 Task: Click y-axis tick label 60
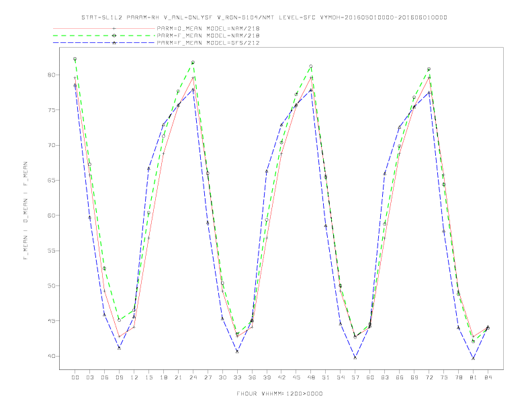pos(51,216)
